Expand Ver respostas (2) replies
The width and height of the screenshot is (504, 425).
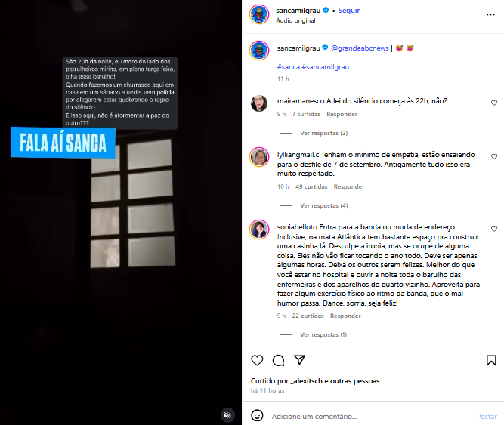tap(323, 133)
